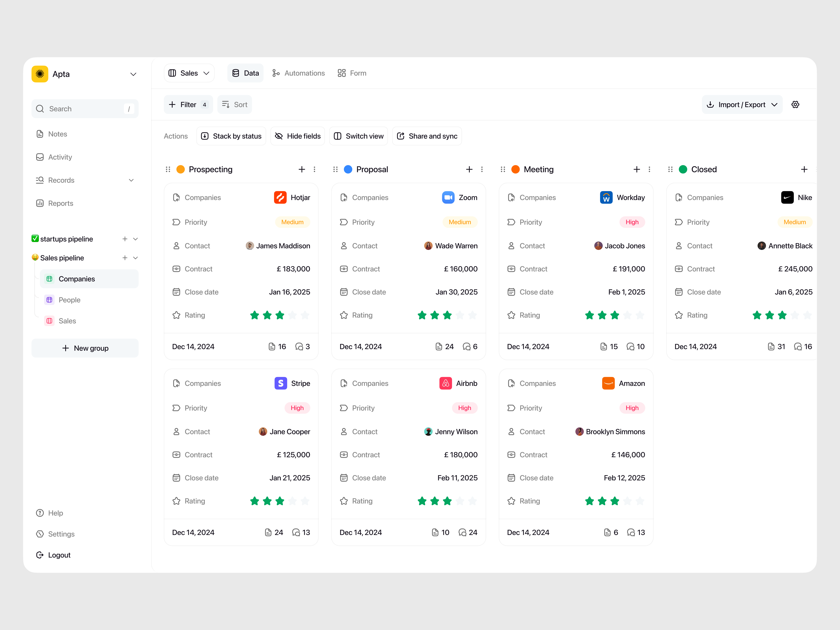Click the plus icon in the Proposal column header

click(469, 169)
